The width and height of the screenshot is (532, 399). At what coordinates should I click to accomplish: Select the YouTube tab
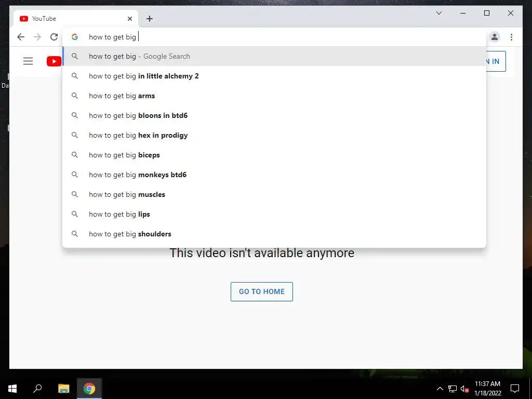tap(76, 19)
